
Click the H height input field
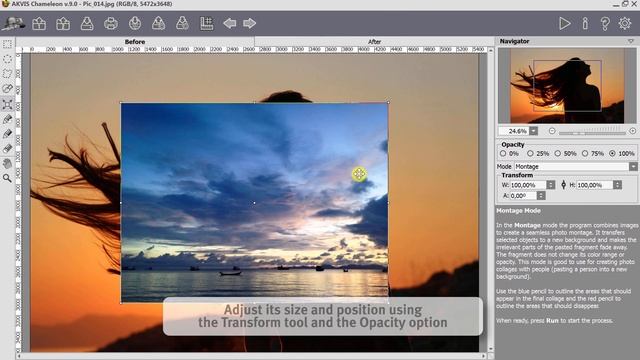pyautogui.click(x=595, y=185)
